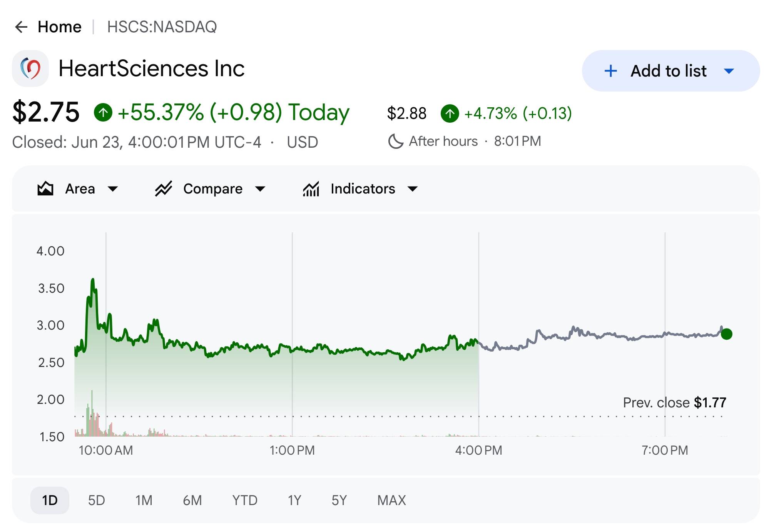This screenshot has width=774, height=532.
Task: Click the plus icon in Add to list
Action: pyautogui.click(x=610, y=71)
